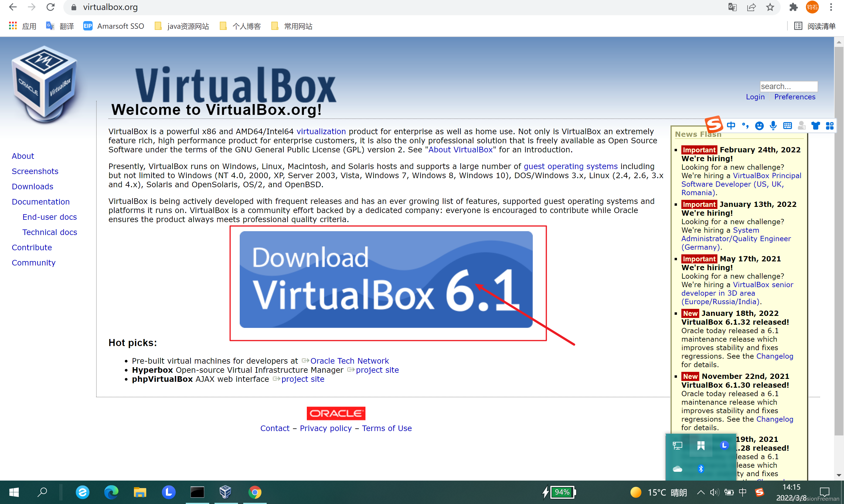Image resolution: width=844 pixels, height=504 pixels.
Task: Open the java资源网站 bookmarks folder
Action: [181, 26]
